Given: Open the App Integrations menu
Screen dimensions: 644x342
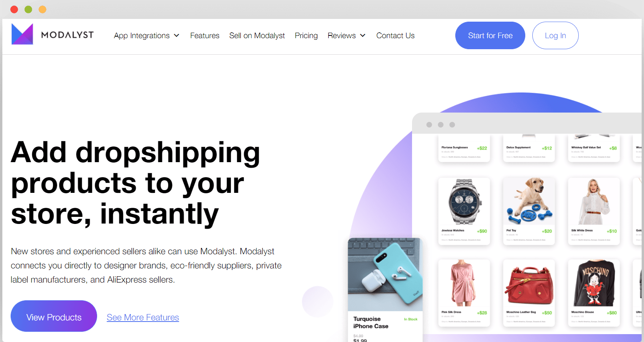Looking at the screenshot, I should [x=146, y=35].
